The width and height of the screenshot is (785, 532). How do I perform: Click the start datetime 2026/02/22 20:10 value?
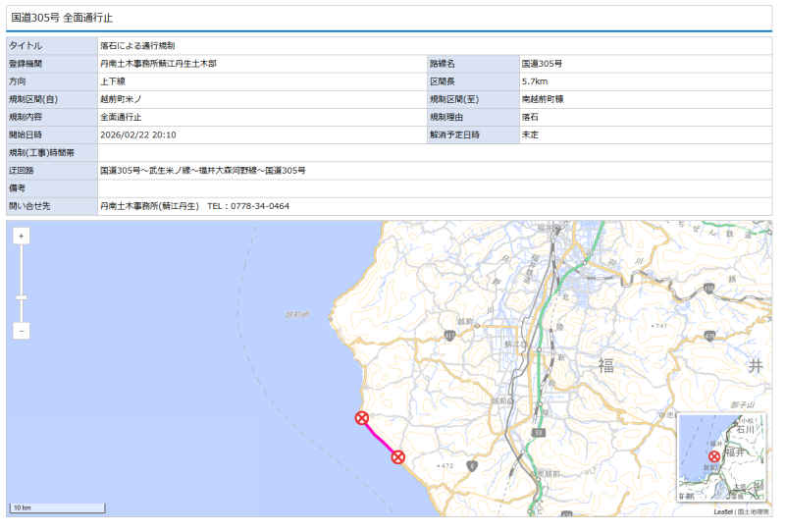pos(138,134)
